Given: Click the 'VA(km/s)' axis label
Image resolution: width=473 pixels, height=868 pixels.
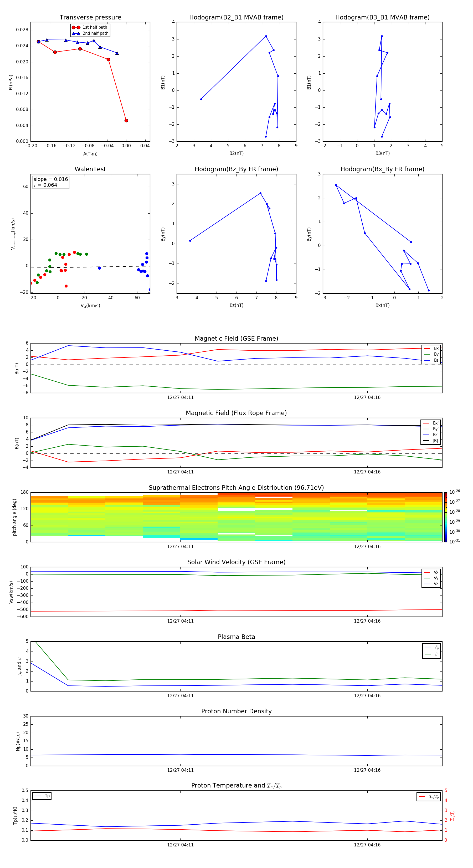Looking at the screenshot, I should (x=90, y=306).
